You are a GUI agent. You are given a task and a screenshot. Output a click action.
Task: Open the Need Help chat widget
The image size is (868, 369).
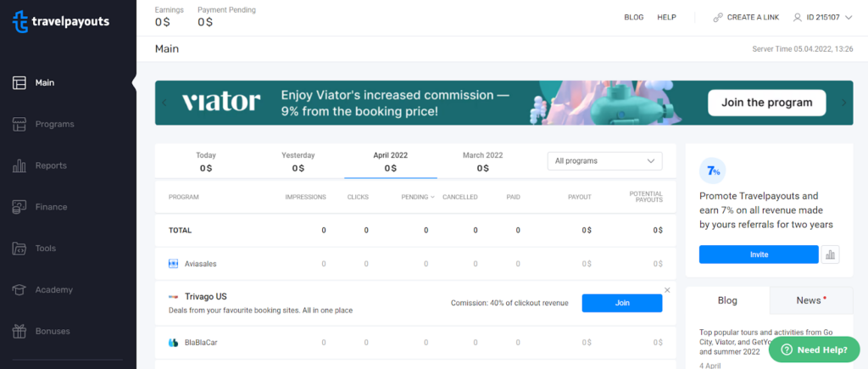pos(814,349)
